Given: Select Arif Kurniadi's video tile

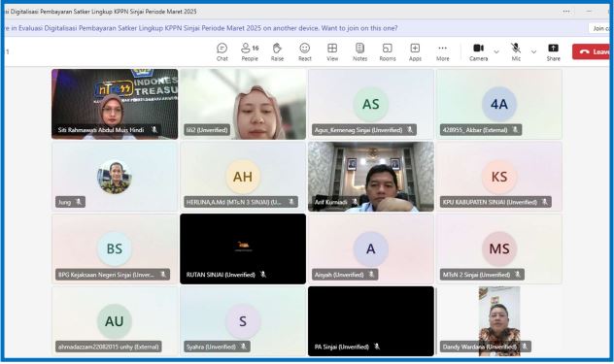Looking at the screenshot, I should pyautogui.click(x=371, y=177).
